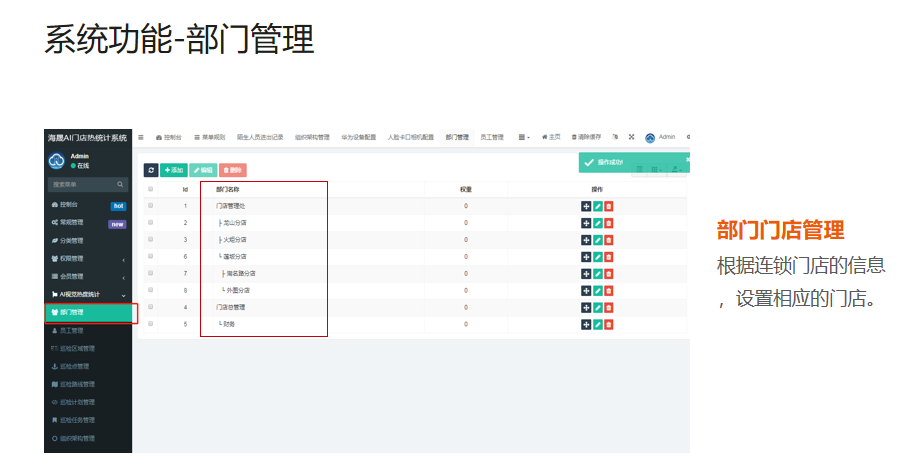902x475 pixels.
Task: Toggle sidebar with the hamburger icon
Action: (141, 137)
